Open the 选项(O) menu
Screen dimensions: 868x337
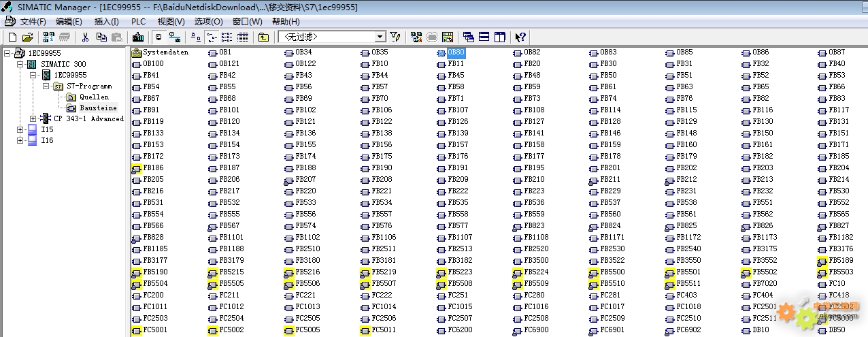pyautogui.click(x=208, y=22)
